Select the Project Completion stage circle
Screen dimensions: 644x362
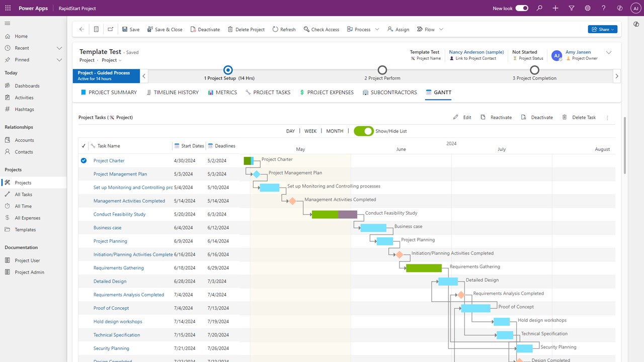tap(534, 70)
